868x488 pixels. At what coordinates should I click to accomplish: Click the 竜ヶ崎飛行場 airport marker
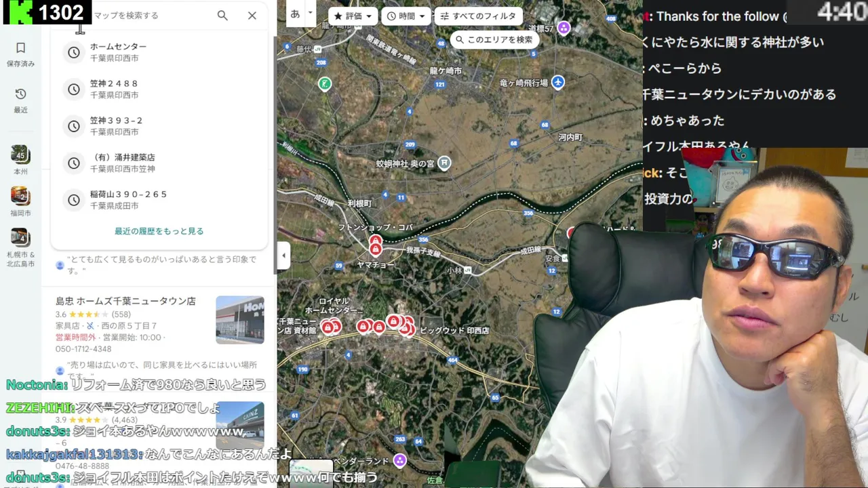pos(557,82)
